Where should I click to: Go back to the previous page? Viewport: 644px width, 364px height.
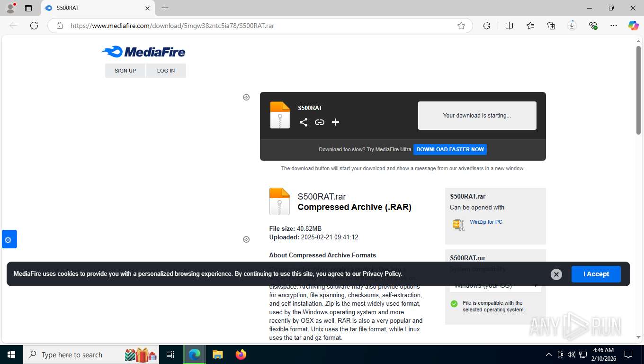coord(13,26)
